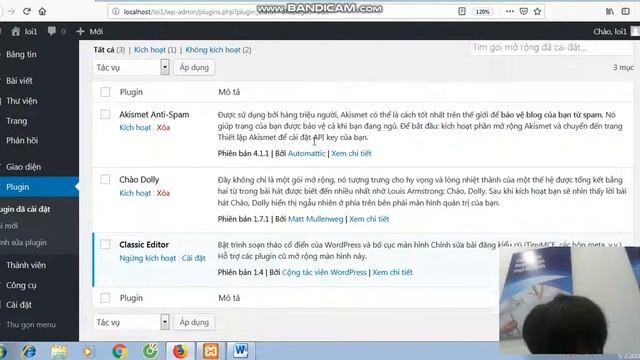Open Classic Editor Cài đặt link
The width and height of the screenshot is (640, 360).
tap(193, 258)
